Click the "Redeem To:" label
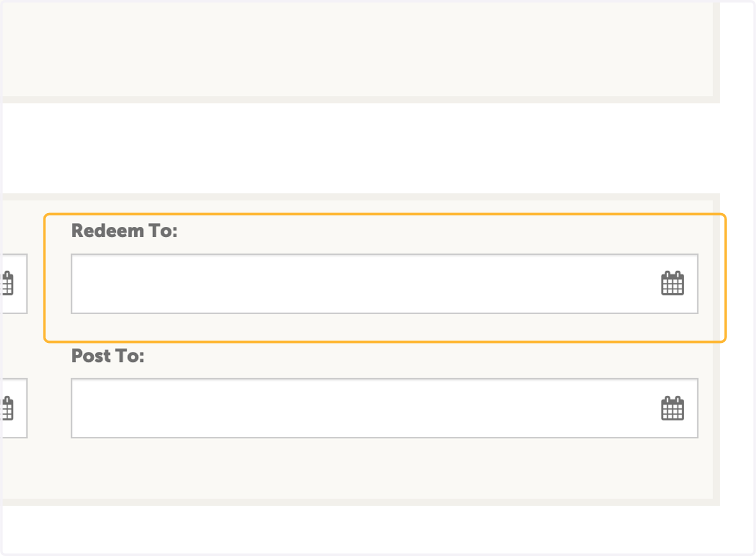 coord(125,231)
